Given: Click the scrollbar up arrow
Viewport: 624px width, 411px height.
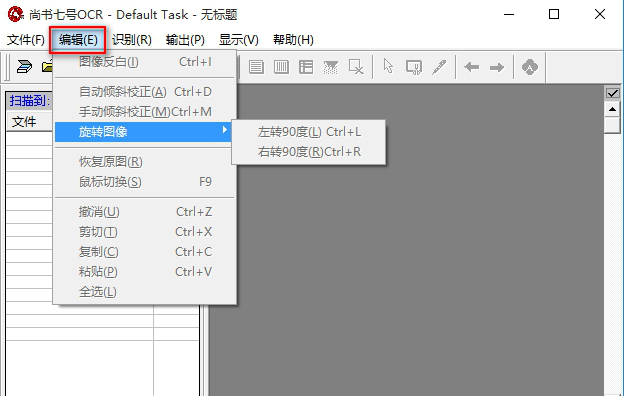Looking at the screenshot, I should [x=612, y=109].
